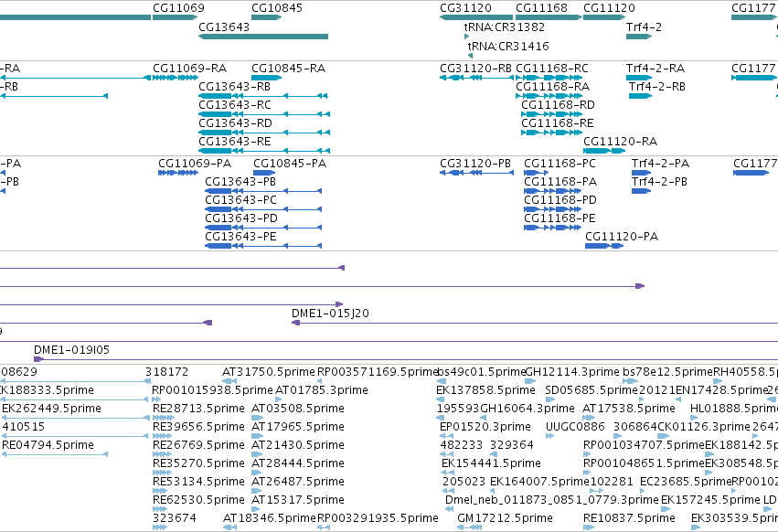This screenshot has width=778, height=532.
Task: Select the EP01520.3prime EST label
Action: [x=485, y=427]
